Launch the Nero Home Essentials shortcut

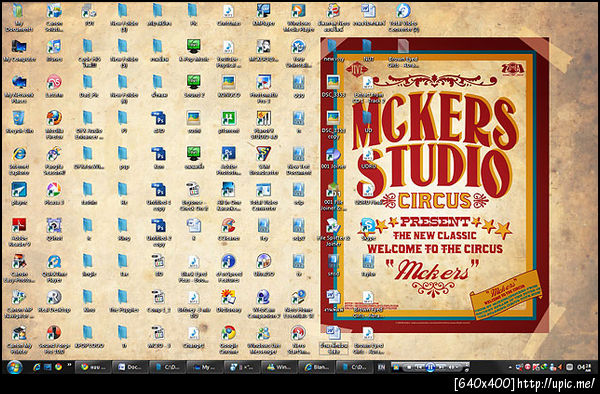[x=298, y=303]
